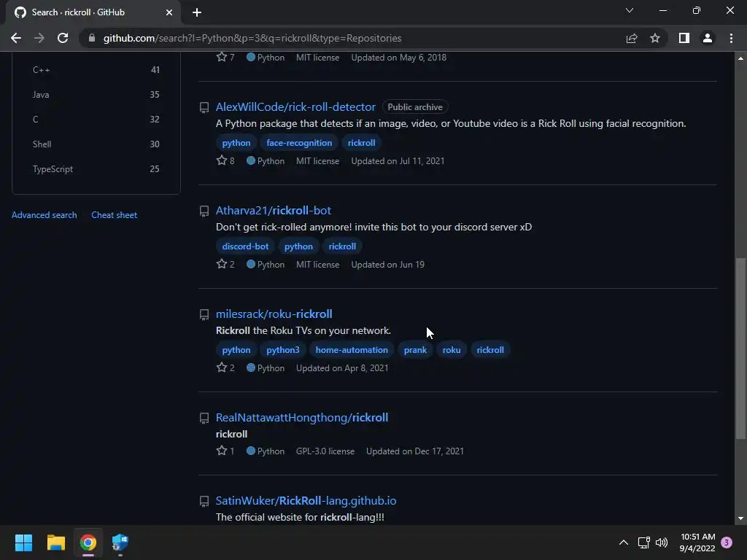Click the 1 star count for RealNattawattHongthong/rickroll
The height and width of the screenshot is (560, 747).
[225, 451]
